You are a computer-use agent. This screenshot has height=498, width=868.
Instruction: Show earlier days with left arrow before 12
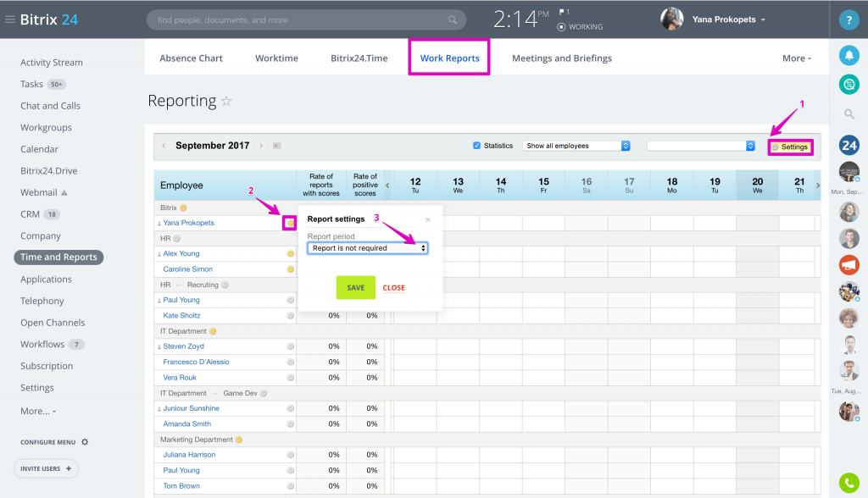(387, 185)
